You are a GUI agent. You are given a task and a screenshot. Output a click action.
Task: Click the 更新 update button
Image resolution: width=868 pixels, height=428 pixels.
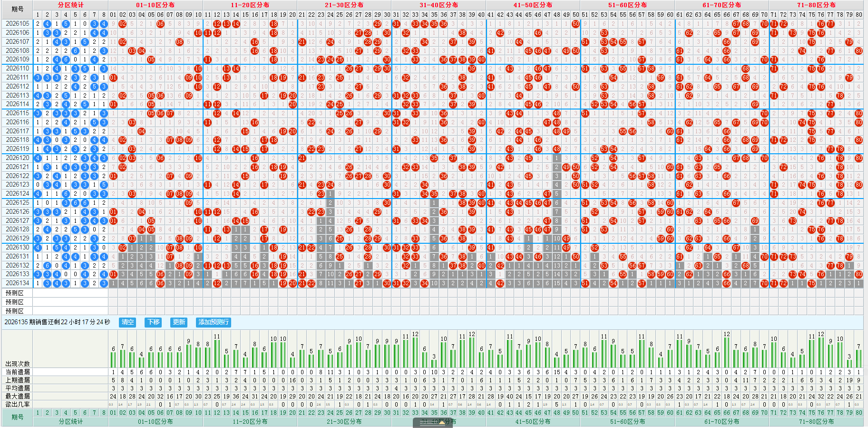(x=179, y=322)
